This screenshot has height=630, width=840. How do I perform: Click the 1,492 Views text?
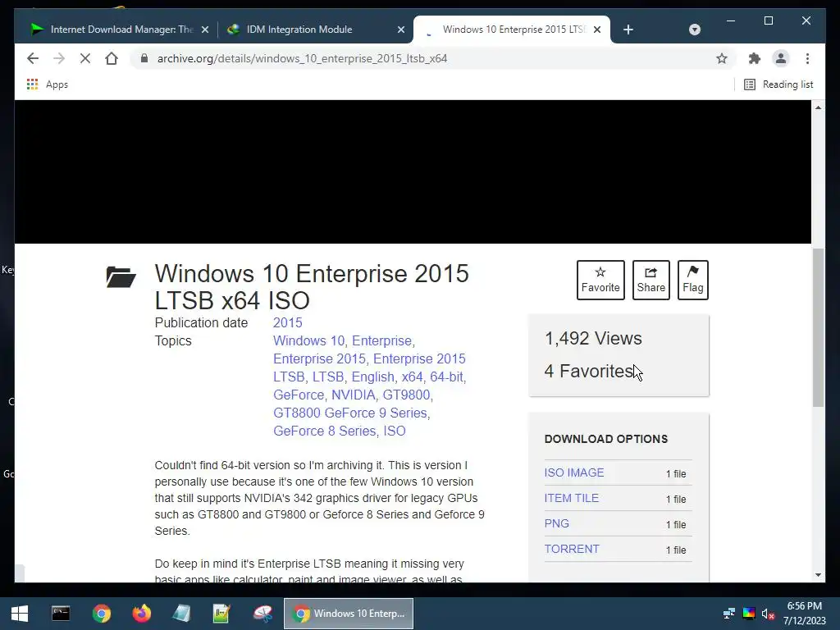tap(593, 339)
